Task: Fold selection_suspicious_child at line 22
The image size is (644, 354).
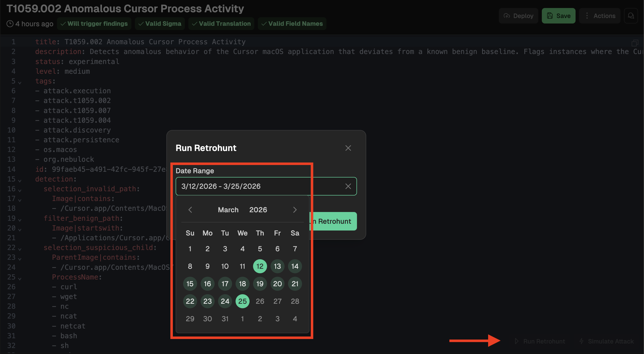Action: click(x=20, y=249)
